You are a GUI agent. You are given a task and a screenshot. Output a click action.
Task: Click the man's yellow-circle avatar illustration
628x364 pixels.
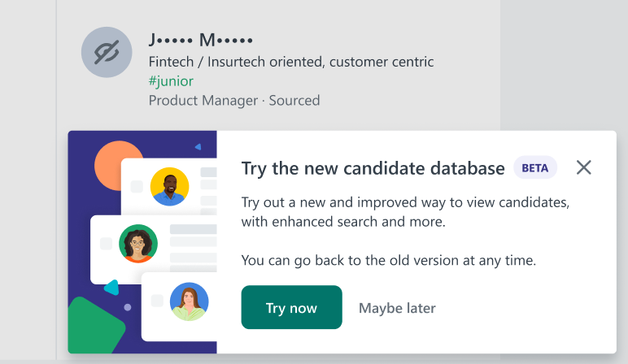click(x=169, y=186)
